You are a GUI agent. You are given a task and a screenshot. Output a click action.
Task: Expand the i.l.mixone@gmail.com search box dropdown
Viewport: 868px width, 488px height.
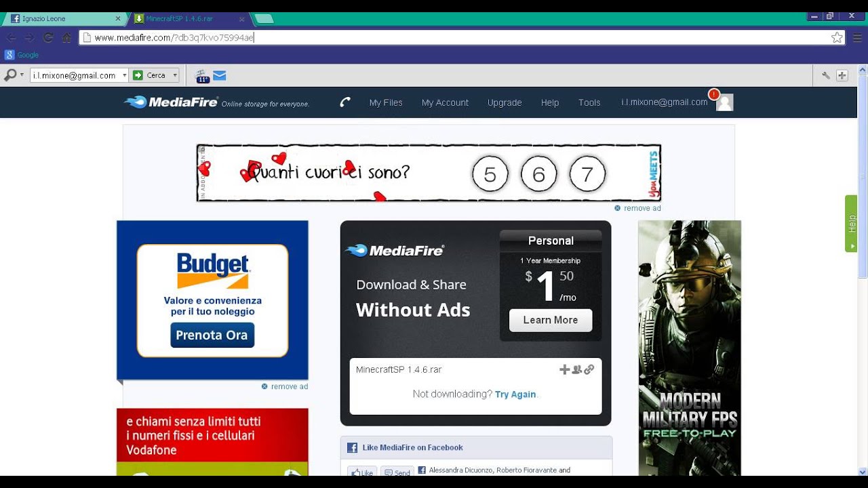coord(125,75)
